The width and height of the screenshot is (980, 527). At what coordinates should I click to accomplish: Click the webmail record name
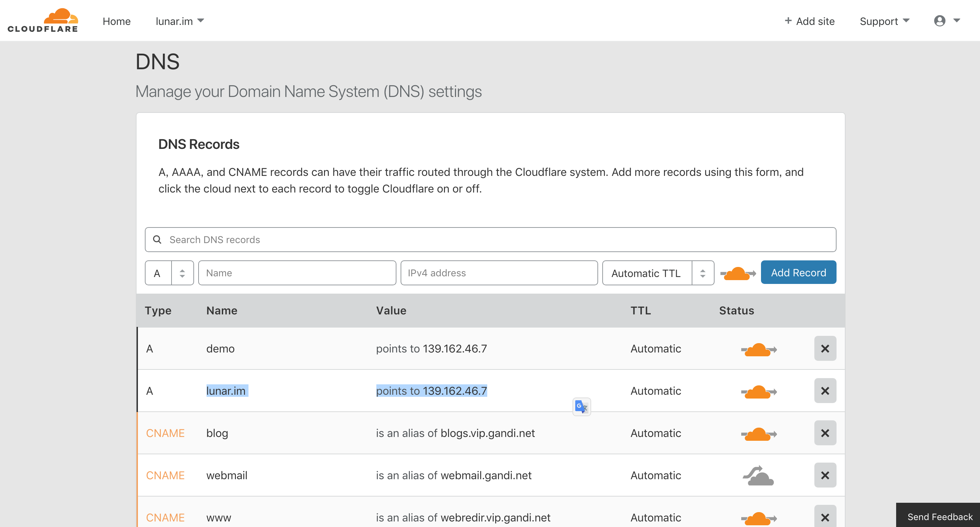coord(227,475)
